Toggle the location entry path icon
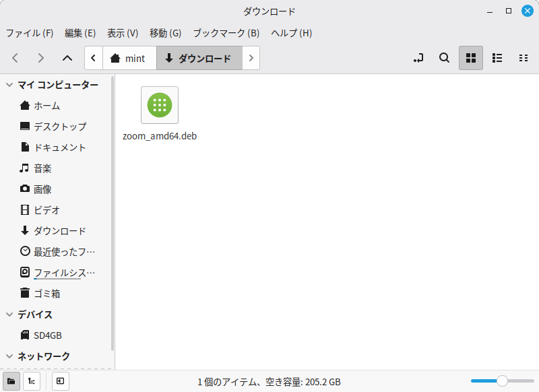The image size is (539, 392). (418, 58)
